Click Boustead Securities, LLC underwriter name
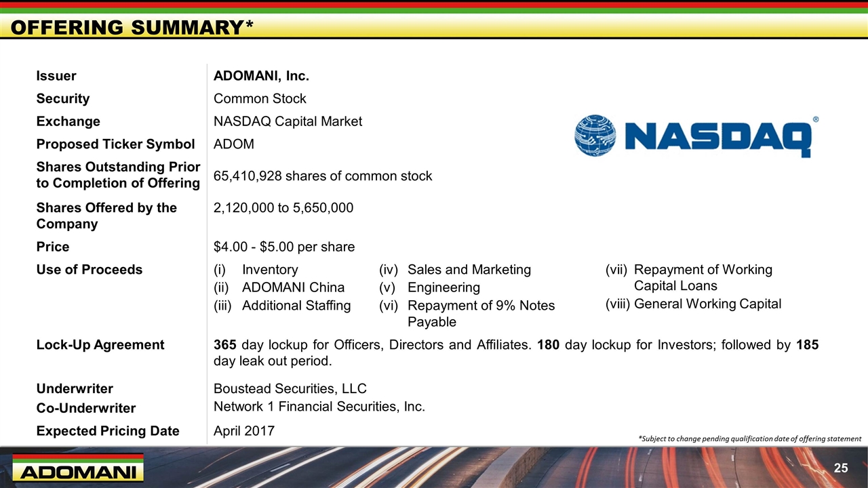 coord(290,388)
